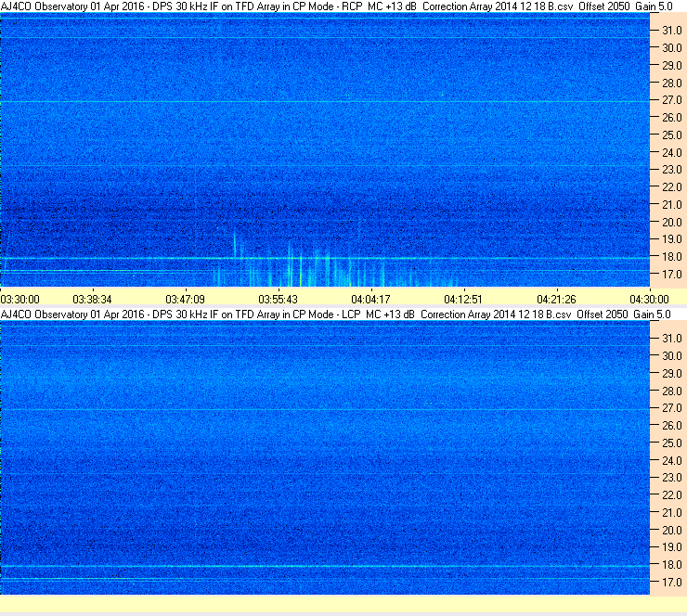The image size is (687, 616).
Task: Click 28.0 frequency label in LCP chart
Action: (672, 391)
